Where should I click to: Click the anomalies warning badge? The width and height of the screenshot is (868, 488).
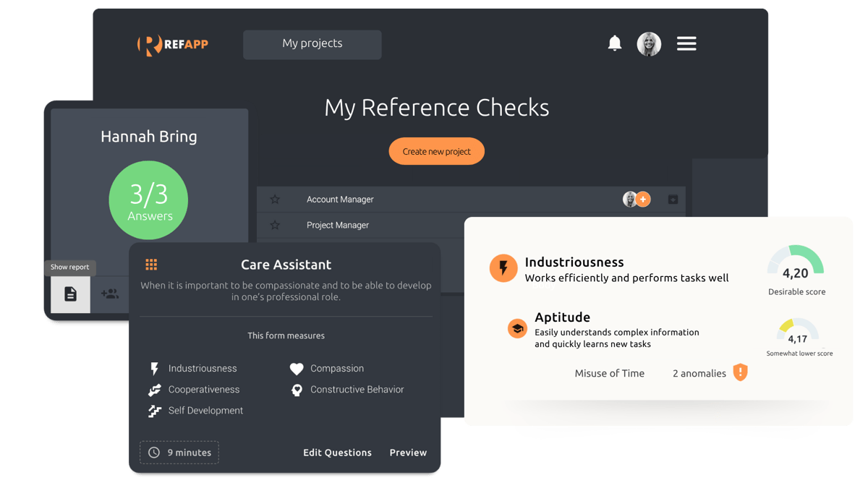(739, 372)
